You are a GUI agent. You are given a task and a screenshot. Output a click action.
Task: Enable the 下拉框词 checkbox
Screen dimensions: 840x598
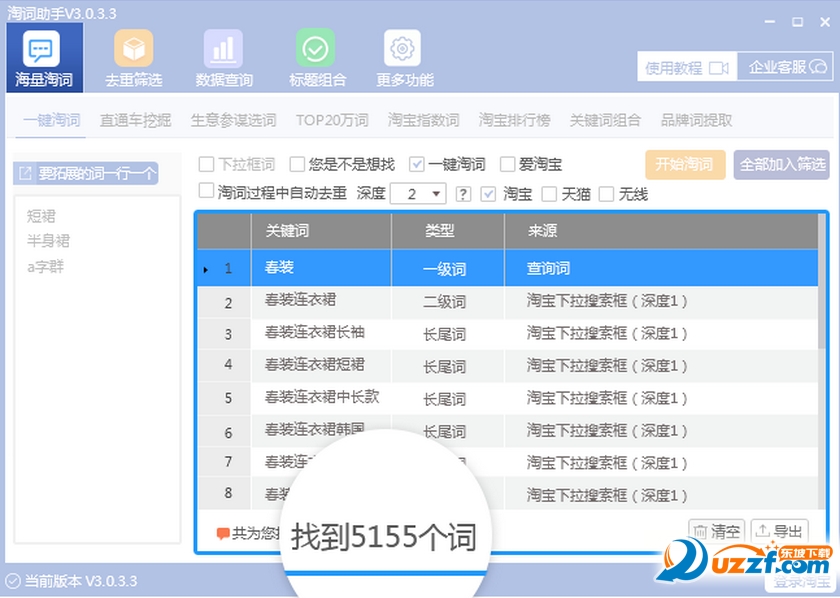pos(206,164)
